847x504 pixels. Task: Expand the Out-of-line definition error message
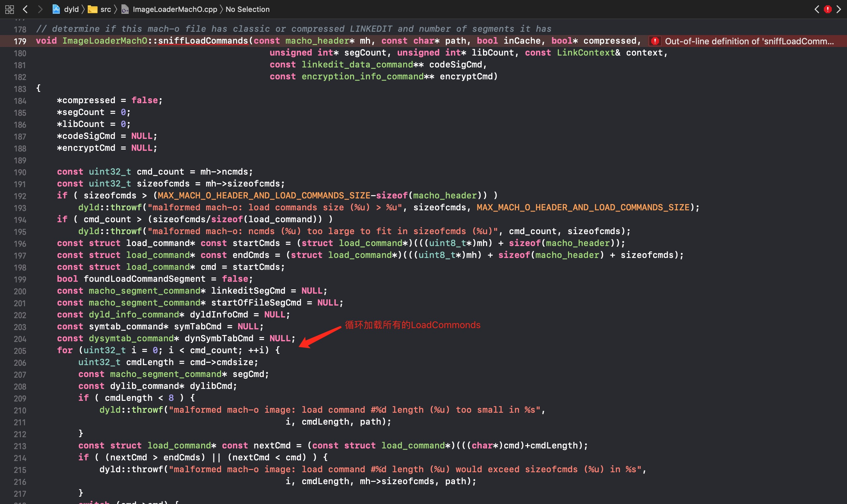(x=749, y=41)
